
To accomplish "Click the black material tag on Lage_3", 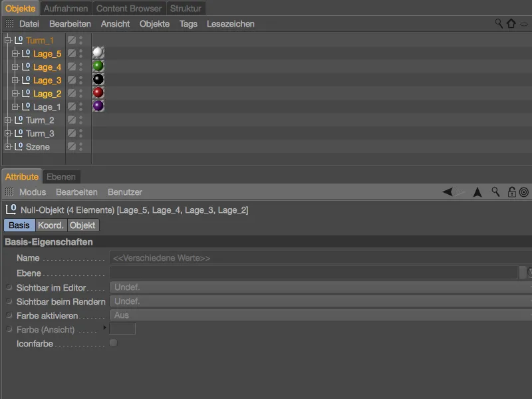I will click(x=98, y=79).
